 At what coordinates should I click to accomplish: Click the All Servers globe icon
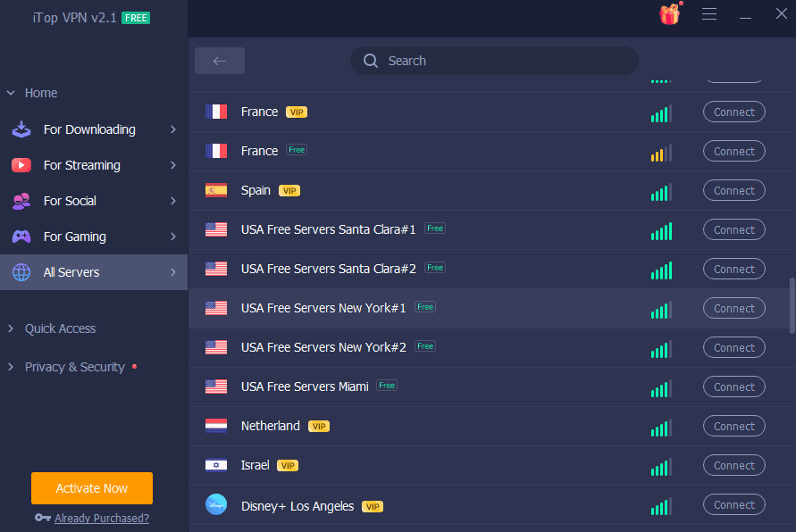21,272
